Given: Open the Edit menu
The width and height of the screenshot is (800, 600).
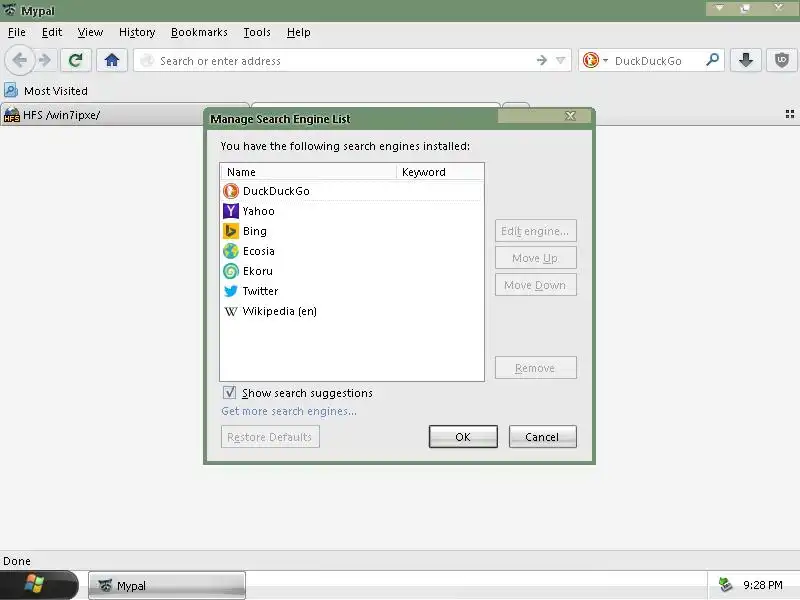Looking at the screenshot, I should click(x=52, y=32).
